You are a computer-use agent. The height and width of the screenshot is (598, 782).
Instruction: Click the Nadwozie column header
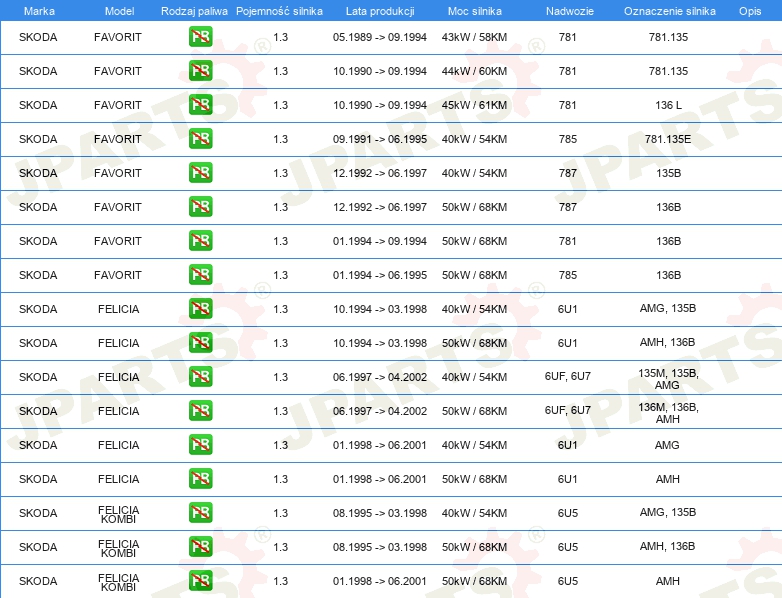(570, 11)
